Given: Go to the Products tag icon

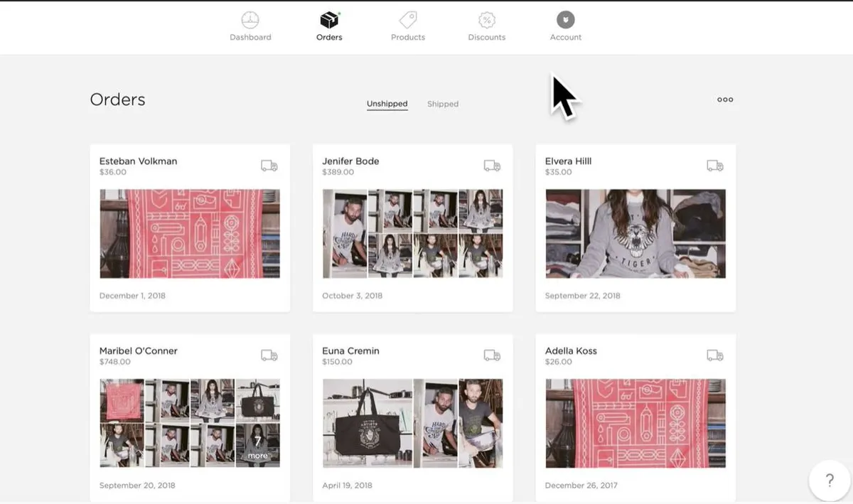Looking at the screenshot, I should click(x=408, y=20).
